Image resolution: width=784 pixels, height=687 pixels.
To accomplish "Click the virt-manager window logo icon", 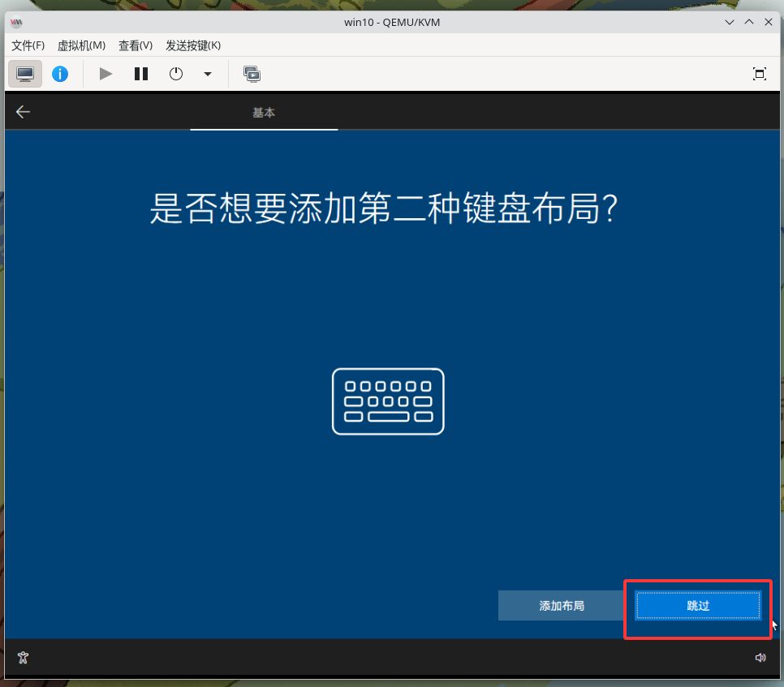I will (16, 22).
